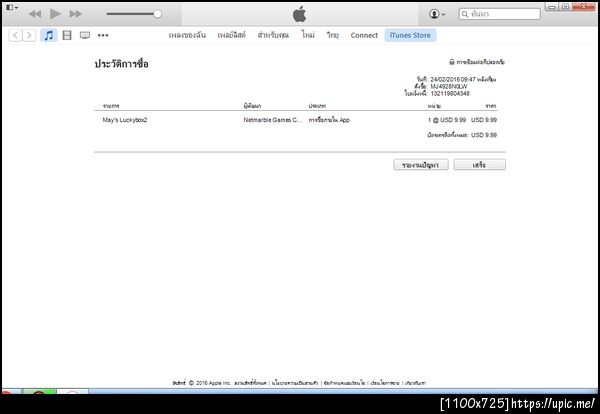600x414 pixels.
Task: Click the rewind playback button
Action: tap(35, 14)
